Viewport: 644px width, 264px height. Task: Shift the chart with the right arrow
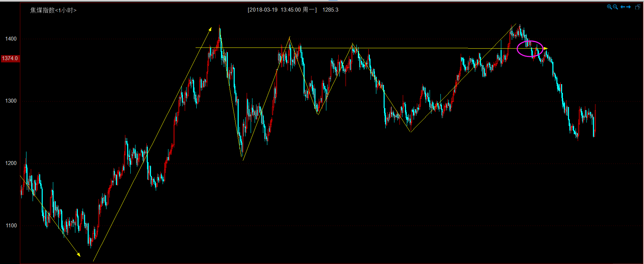[628, 7]
